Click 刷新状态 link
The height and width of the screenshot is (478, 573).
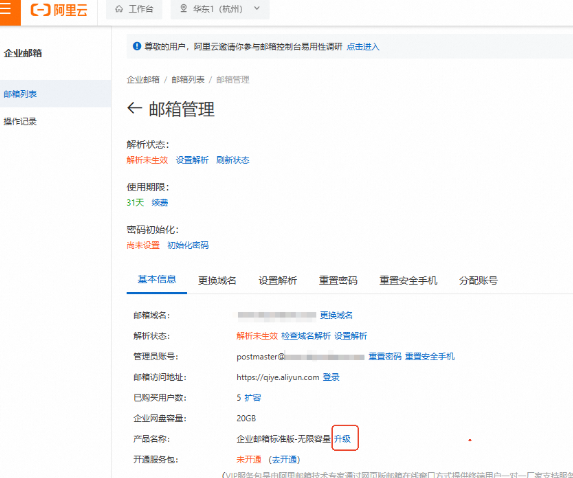pyautogui.click(x=233, y=160)
